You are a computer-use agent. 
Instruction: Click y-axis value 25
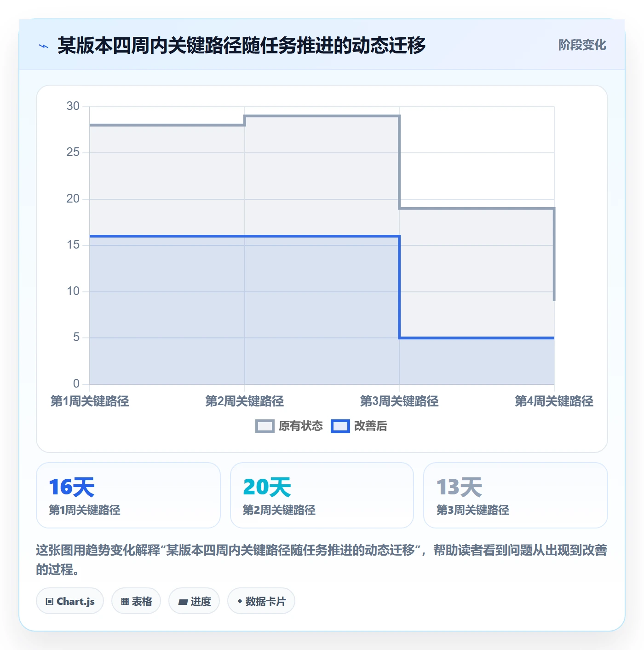(73, 152)
